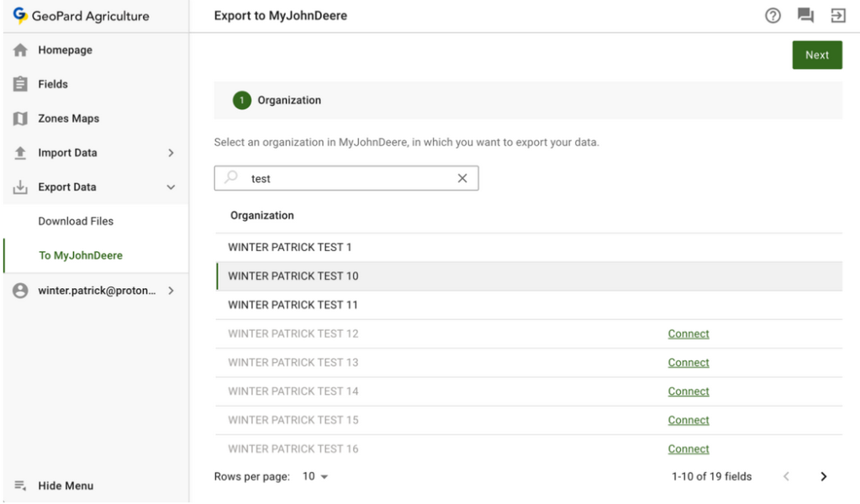
Task: Click the logout icon in header
Action: click(x=838, y=16)
